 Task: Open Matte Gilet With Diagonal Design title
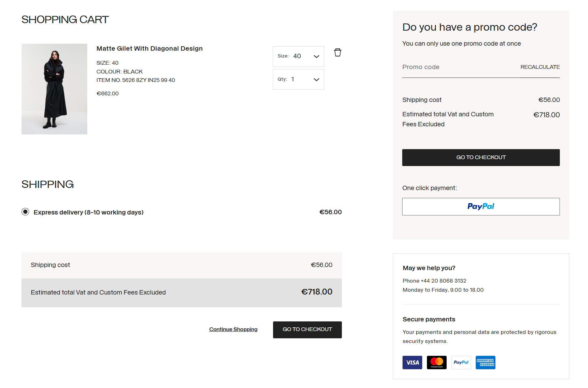[150, 48]
